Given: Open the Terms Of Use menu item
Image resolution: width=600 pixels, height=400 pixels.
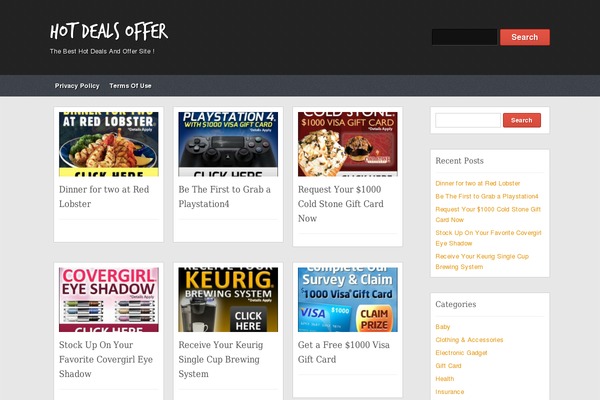Looking at the screenshot, I should coord(130,86).
